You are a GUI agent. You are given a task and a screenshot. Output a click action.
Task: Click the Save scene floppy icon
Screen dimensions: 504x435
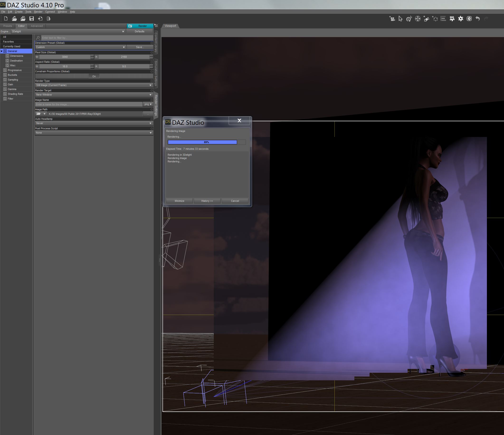click(32, 19)
